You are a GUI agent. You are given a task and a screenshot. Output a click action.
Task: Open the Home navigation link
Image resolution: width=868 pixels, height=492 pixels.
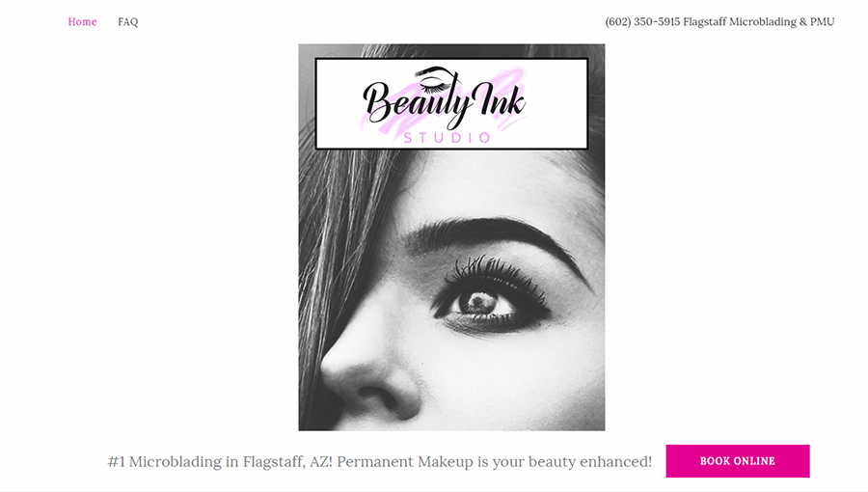coord(82,21)
